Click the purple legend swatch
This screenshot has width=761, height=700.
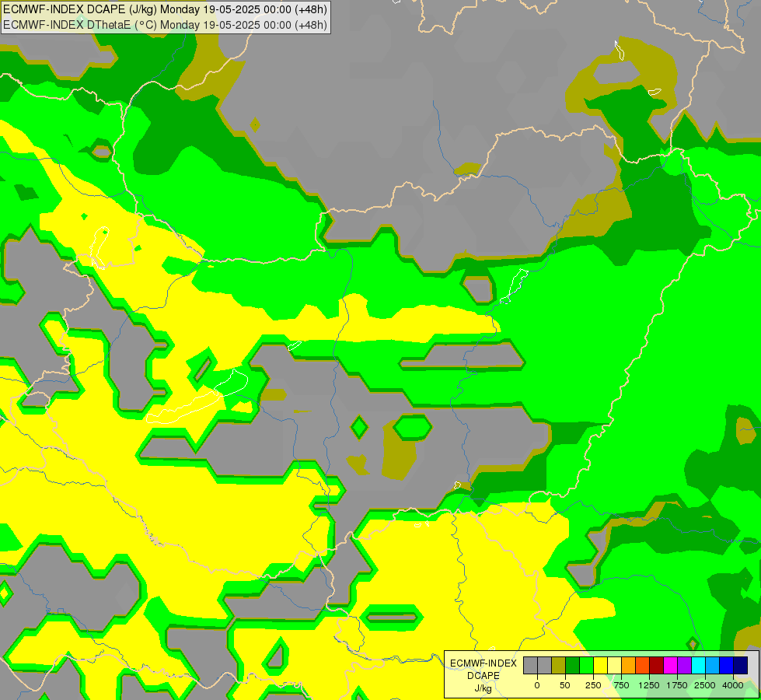pyautogui.click(x=685, y=665)
